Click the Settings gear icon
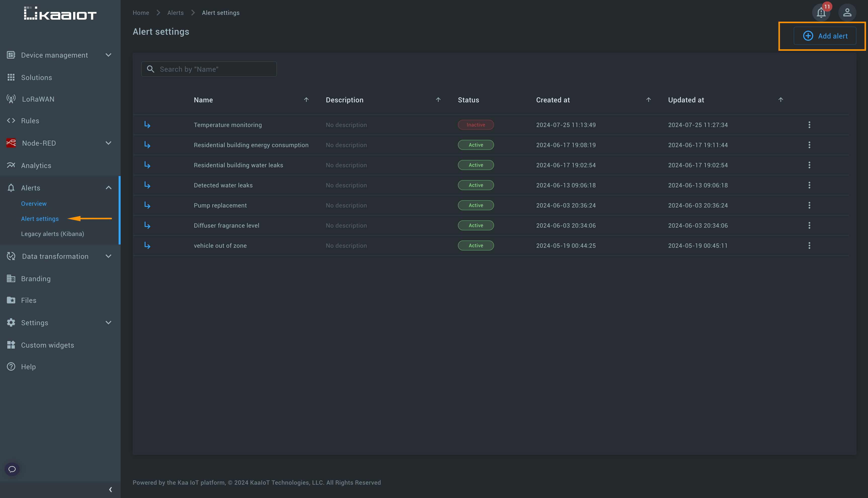 tap(11, 322)
